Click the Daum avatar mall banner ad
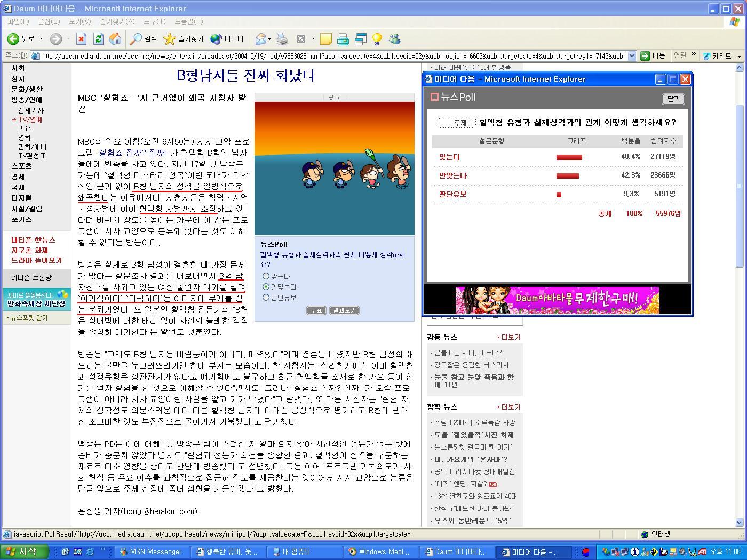Image resolution: width=747 pixels, height=560 pixels. click(557, 299)
